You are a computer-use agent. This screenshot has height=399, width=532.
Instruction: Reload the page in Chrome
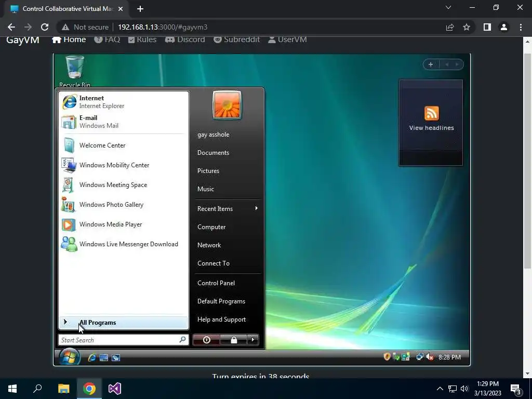click(x=45, y=27)
